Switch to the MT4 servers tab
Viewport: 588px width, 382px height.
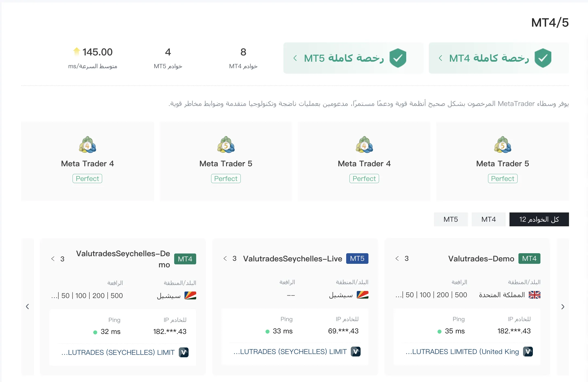click(489, 219)
